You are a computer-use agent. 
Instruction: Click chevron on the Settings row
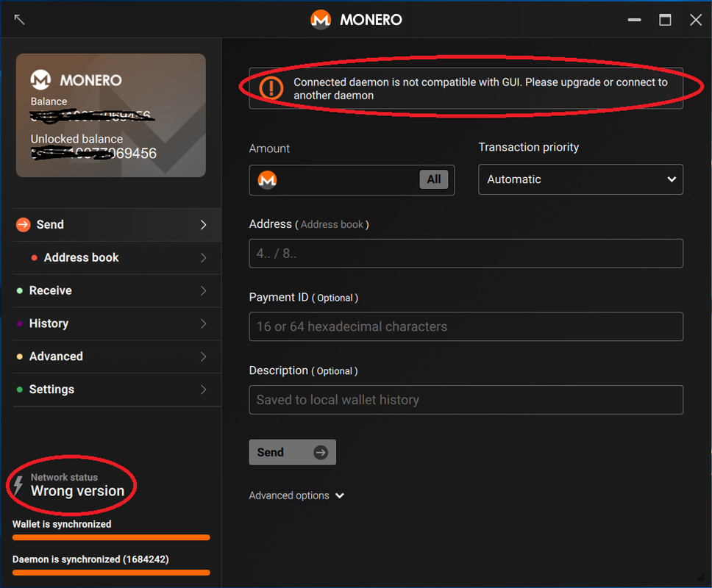(204, 390)
